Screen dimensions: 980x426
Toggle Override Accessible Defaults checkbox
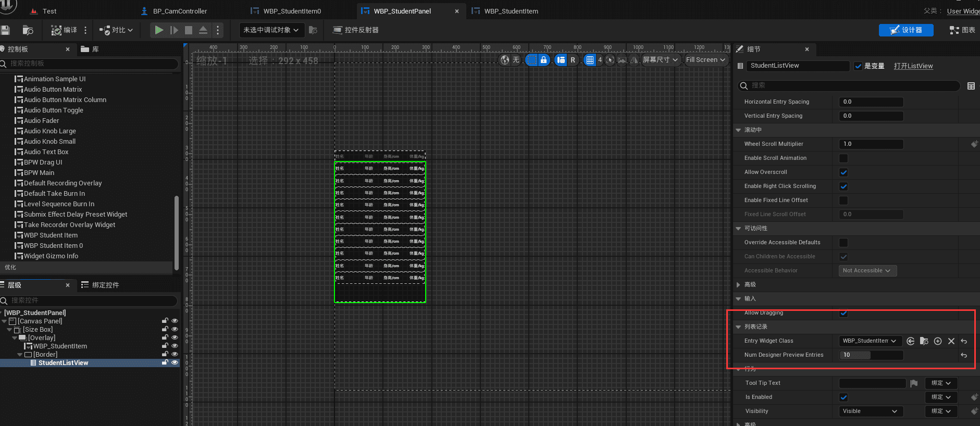coord(843,243)
